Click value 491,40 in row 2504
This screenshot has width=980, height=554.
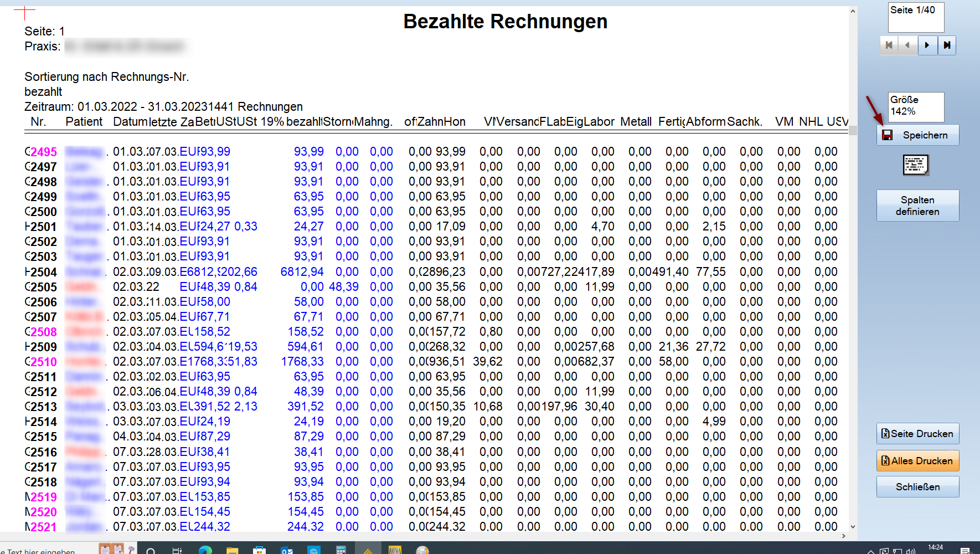(670, 271)
